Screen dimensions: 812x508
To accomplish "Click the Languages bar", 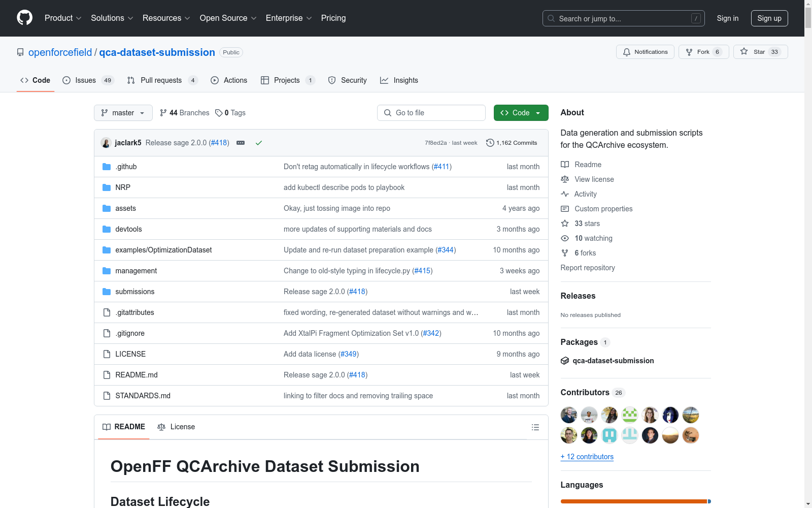I will pos(636,501).
